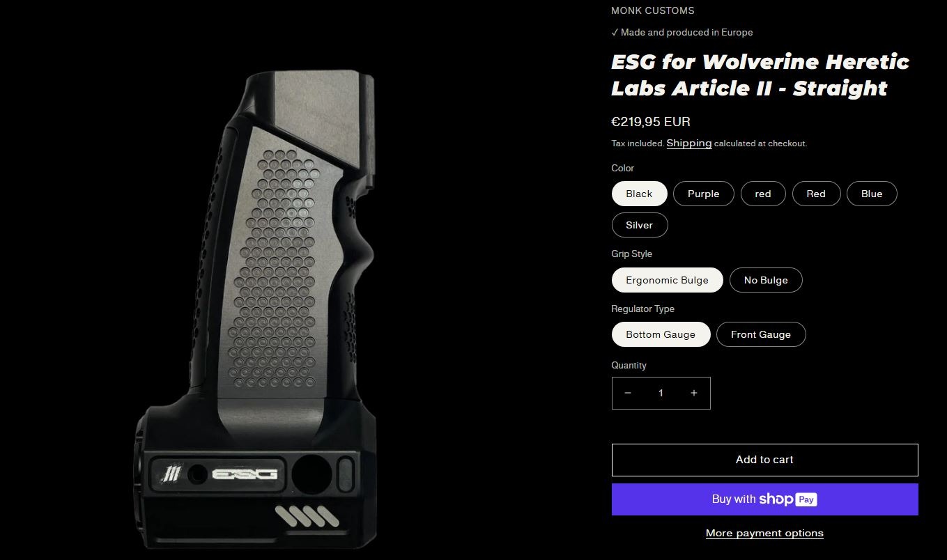
Task: Choose the Blue color variant
Action: click(872, 194)
